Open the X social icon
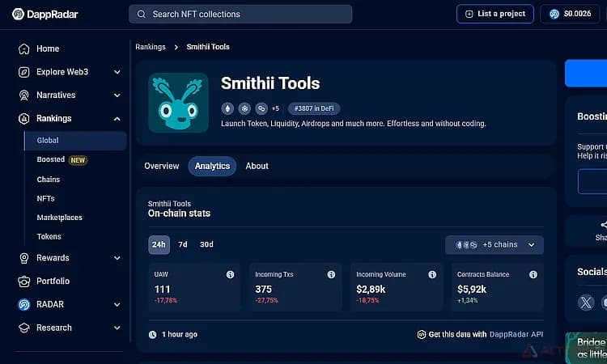The image size is (607, 364). pos(586,302)
